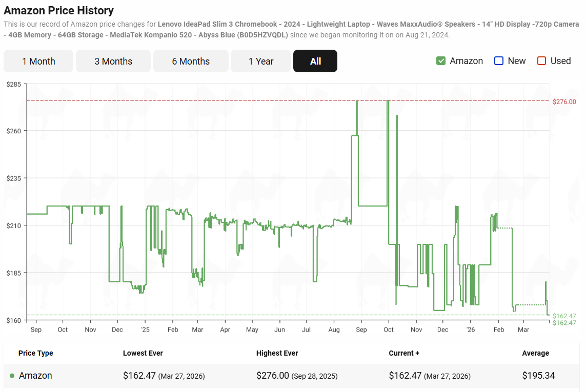Uncheck the Amazon price series checkbox
The image size is (586, 392).
coord(441,61)
